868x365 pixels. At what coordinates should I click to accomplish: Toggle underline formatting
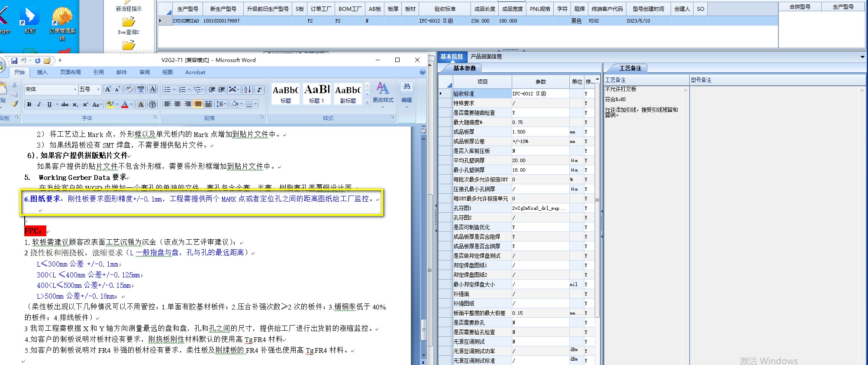pyautogui.click(x=49, y=104)
